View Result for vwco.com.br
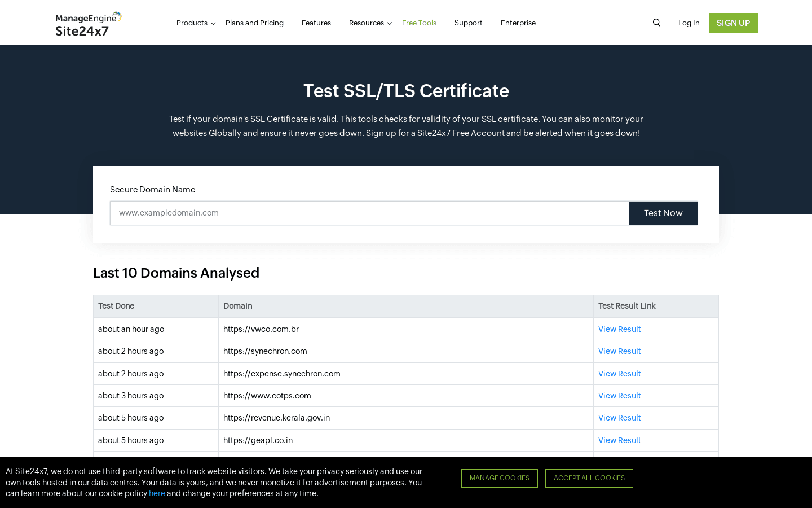 [x=619, y=329]
